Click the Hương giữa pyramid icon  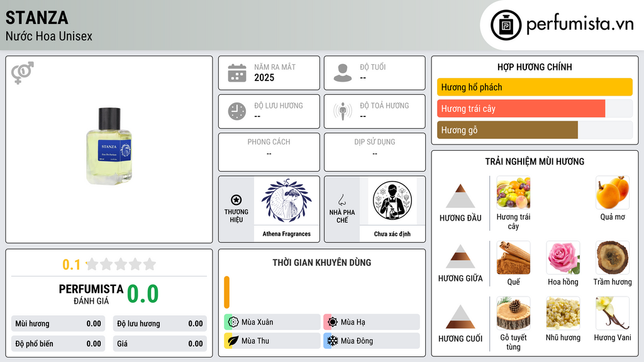[460, 256]
